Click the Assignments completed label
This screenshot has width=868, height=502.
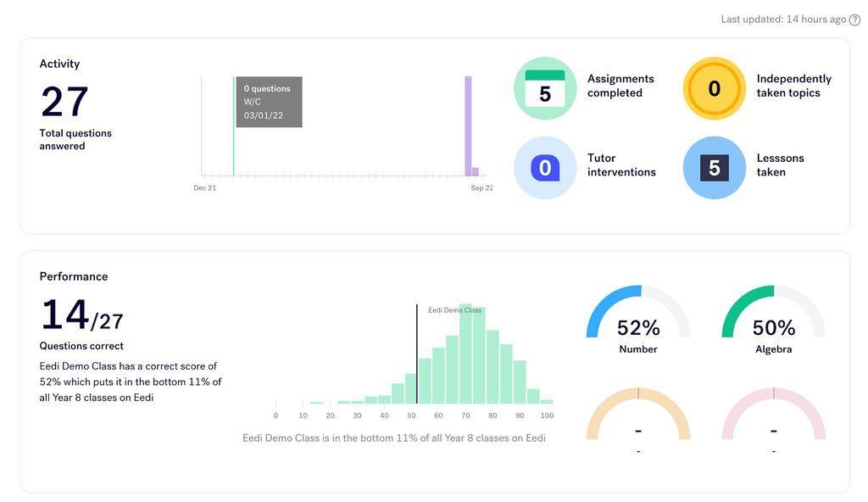[x=620, y=86]
